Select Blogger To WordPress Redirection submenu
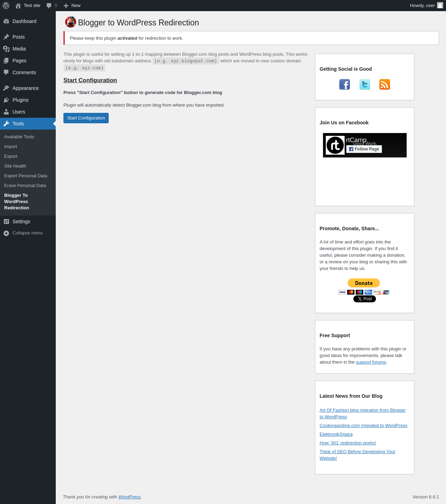This screenshot has width=446, height=504. tap(17, 202)
